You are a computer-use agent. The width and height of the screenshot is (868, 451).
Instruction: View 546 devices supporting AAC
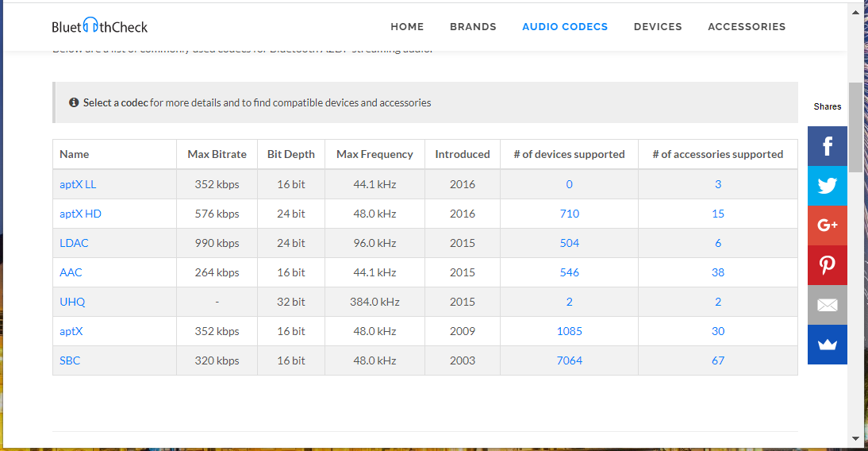pos(569,272)
